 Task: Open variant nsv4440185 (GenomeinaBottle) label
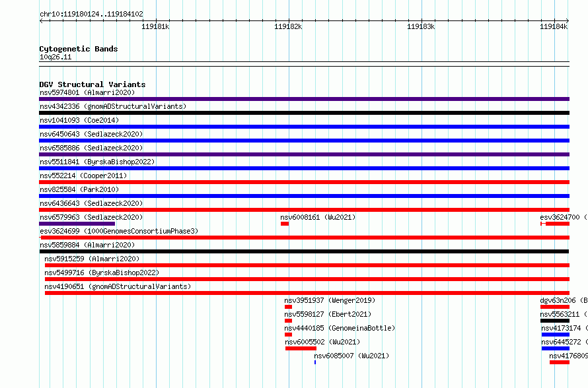tap(340, 328)
